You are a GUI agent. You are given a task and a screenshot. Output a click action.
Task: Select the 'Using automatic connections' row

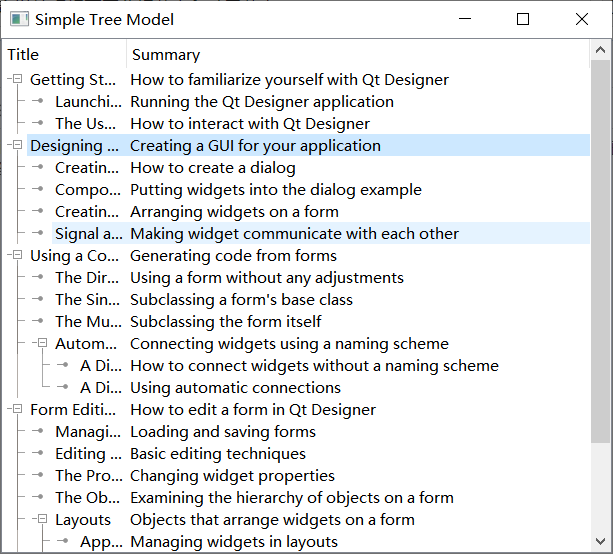click(x=333, y=387)
